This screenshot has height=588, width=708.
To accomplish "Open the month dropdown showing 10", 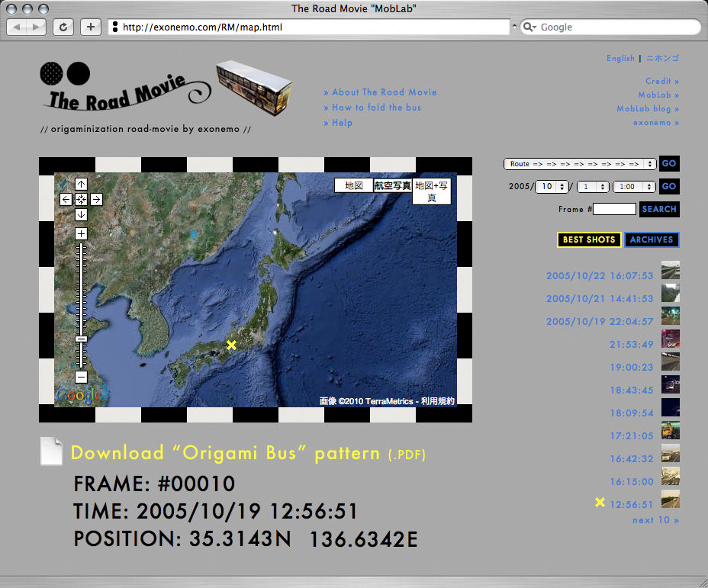I will point(552,186).
